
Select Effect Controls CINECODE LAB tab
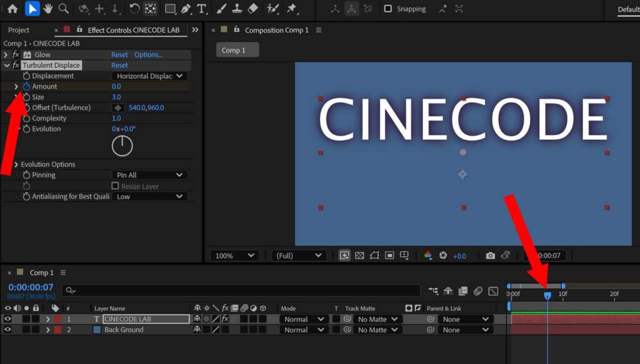pos(134,30)
